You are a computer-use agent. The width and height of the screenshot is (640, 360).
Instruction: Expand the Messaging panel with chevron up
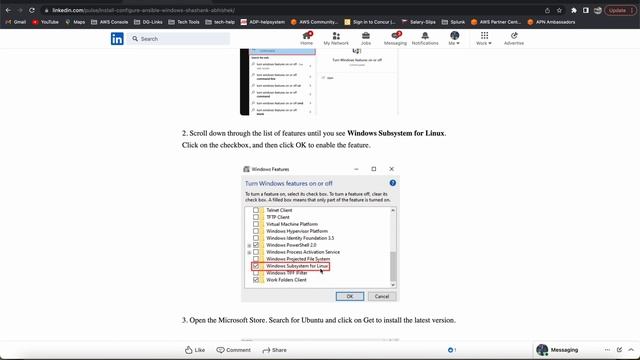631,350
